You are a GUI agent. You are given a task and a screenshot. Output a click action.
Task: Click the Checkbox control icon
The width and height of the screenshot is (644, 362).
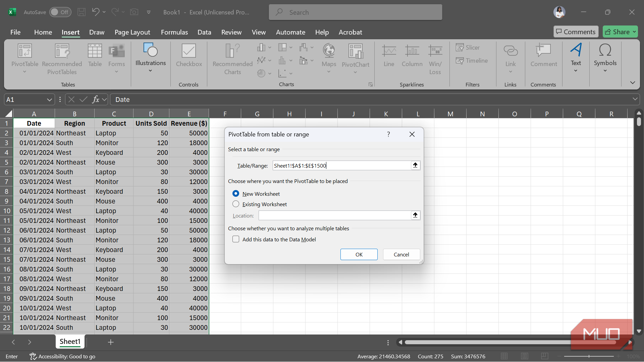pyautogui.click(x=189, y=51)
